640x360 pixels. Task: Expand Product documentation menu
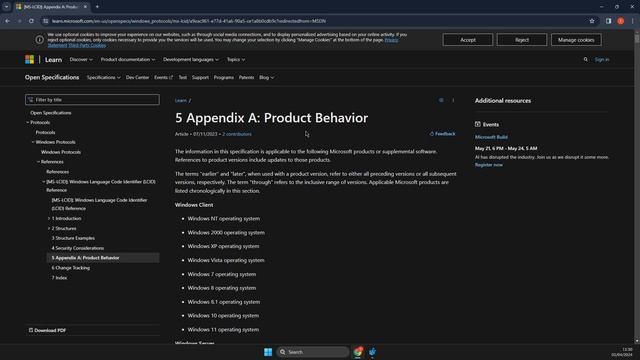128,60
